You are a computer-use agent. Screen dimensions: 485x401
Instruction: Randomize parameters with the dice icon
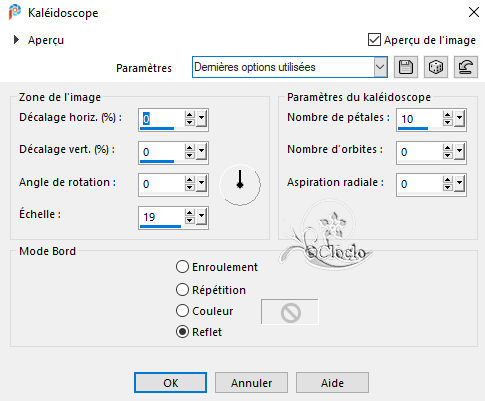pyautogui.click(x=436, y=67)
